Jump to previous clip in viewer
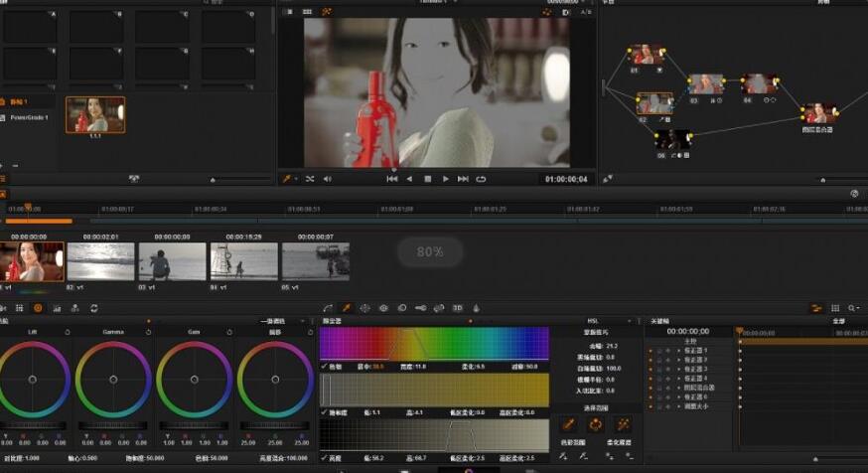The image size is (868, 473). 392,179
